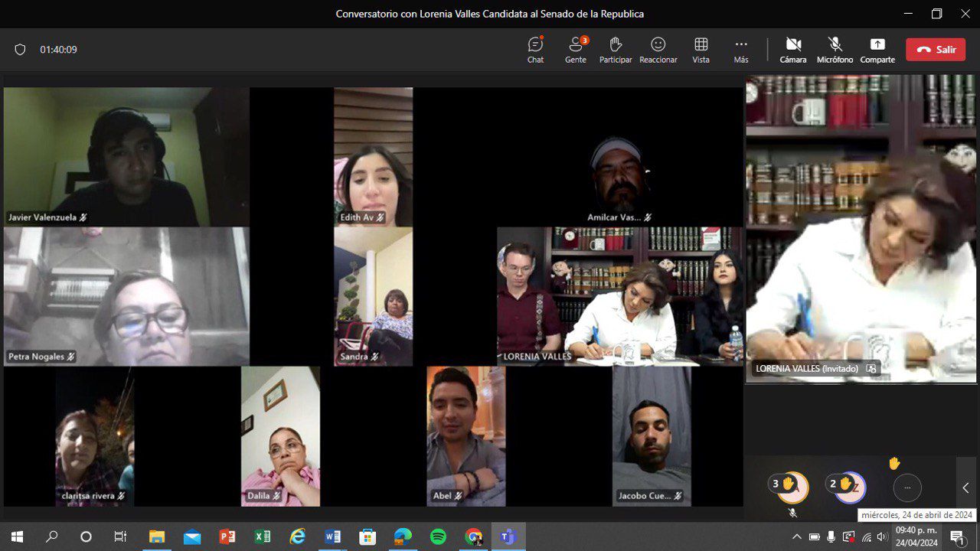
Task: Click the shield security info icon
Action: click(x=21, y=50)
